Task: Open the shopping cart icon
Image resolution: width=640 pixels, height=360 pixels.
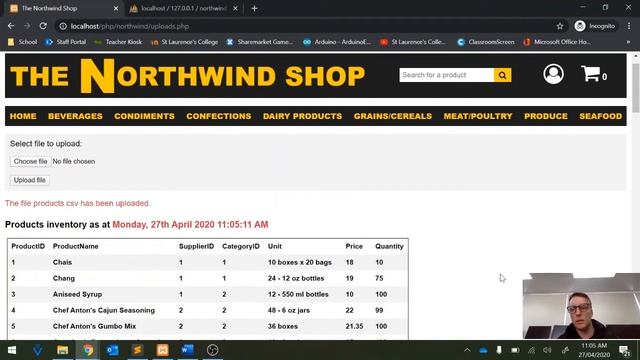Action: (x=590, y=74)
